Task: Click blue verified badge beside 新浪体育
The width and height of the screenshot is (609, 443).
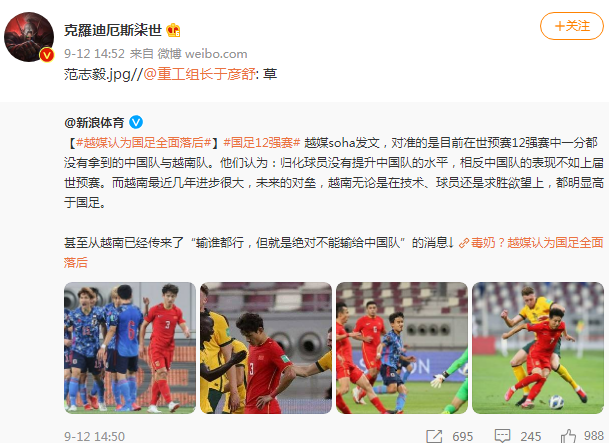Action: tap(136, 122)
